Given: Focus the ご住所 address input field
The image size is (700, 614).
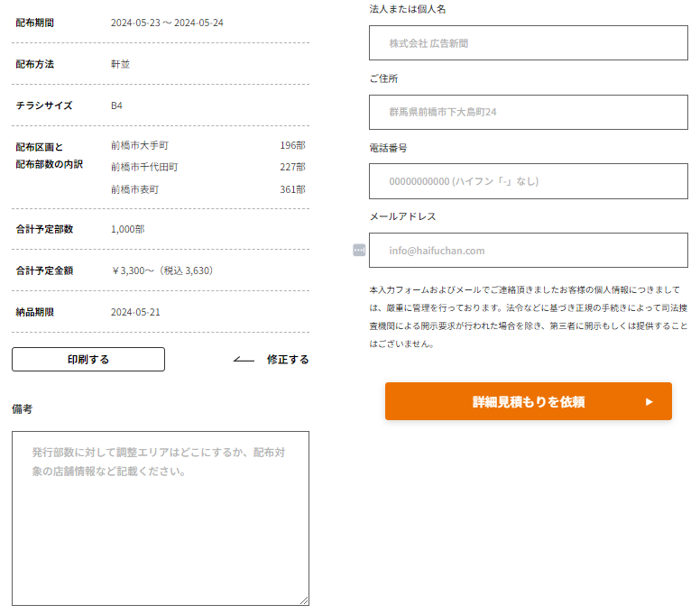Looking at the screenshot, I should [528, 112].
